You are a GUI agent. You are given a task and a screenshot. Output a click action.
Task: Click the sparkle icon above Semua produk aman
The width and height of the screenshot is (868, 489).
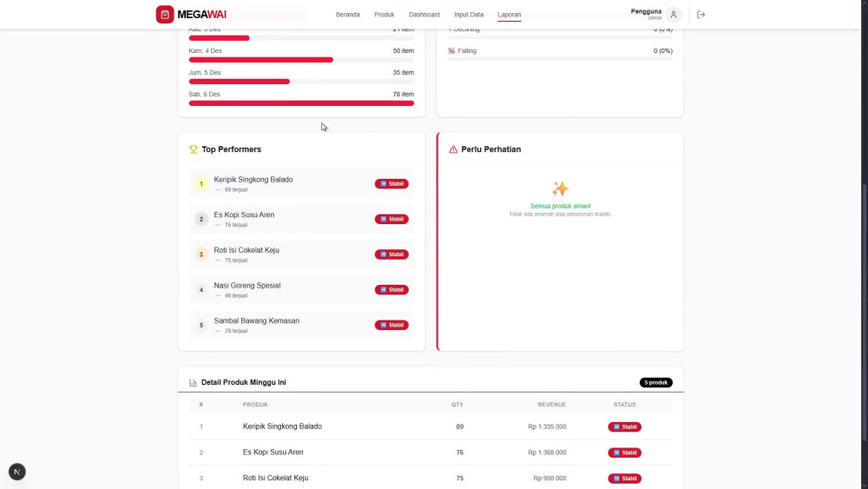click(x=560, y=188)
